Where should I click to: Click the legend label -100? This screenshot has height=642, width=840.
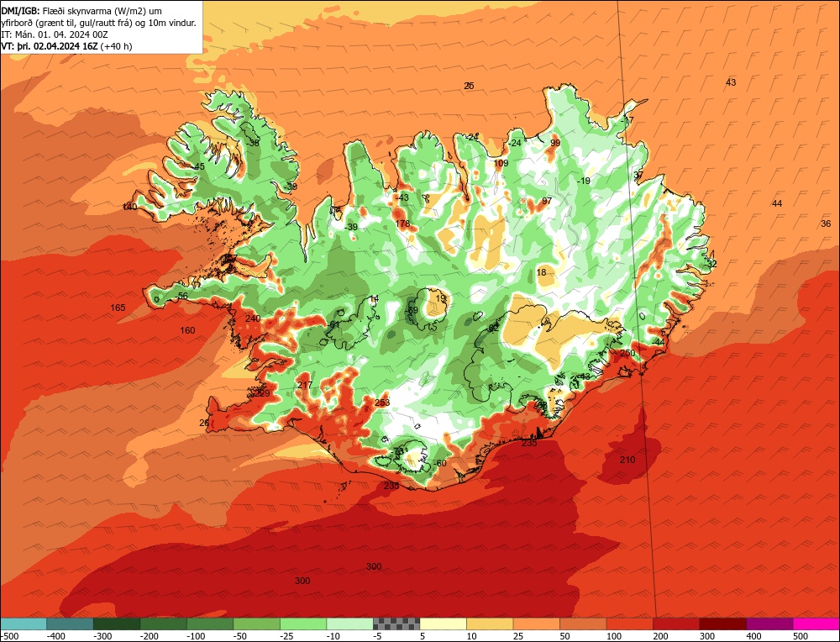click(x=196, y=636)
